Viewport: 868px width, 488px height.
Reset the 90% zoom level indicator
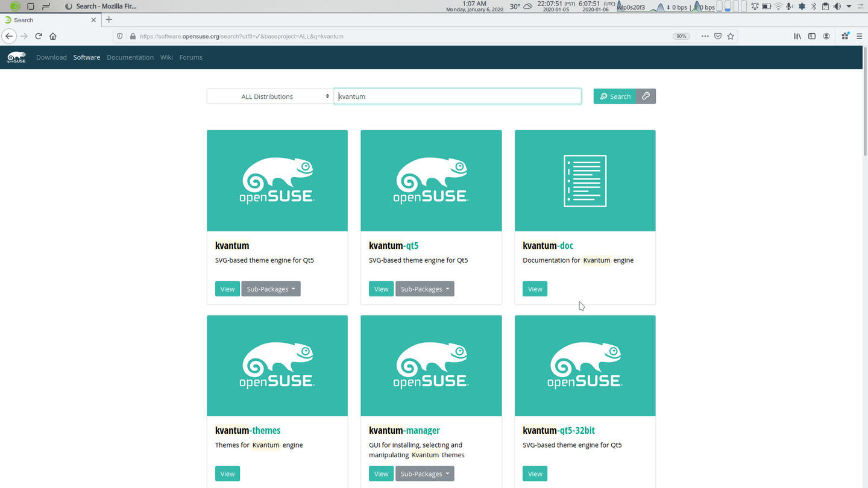(x=681, y=36)
